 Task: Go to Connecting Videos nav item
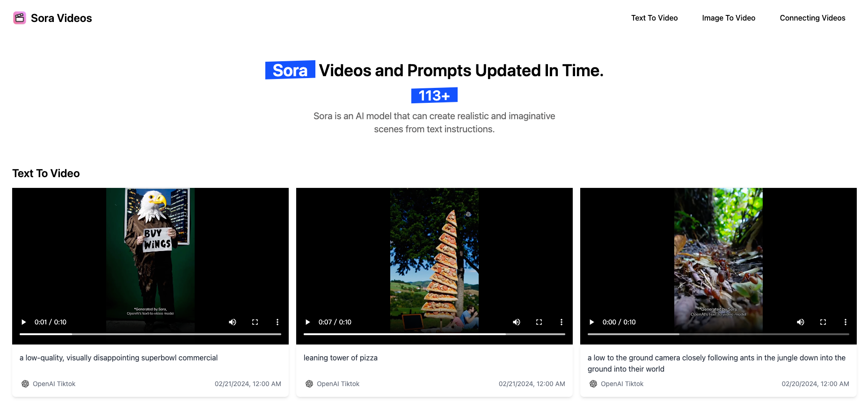[x=812, y=18]
